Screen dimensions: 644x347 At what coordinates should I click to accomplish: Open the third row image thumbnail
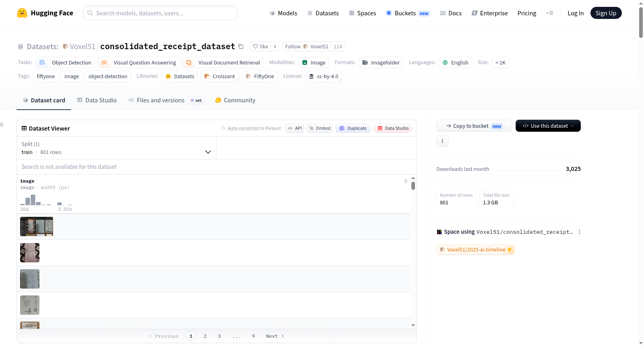pyautogui.click(x=30, y=279)
